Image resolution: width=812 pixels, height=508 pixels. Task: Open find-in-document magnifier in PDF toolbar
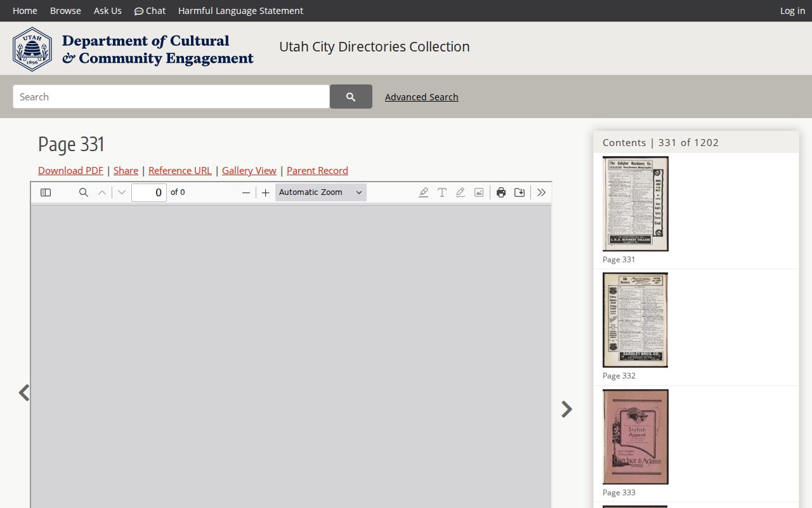pos(83,192)
